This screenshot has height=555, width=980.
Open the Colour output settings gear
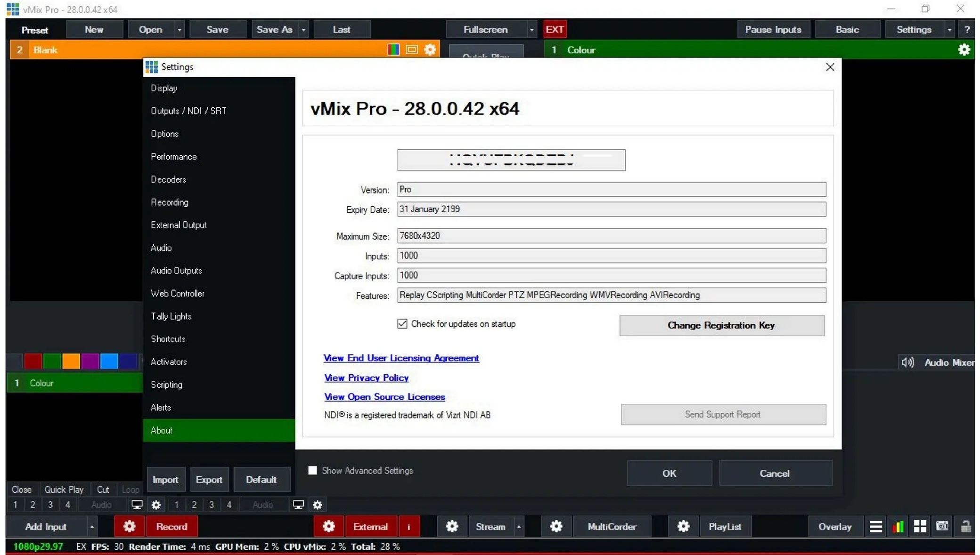coord(964,49)
